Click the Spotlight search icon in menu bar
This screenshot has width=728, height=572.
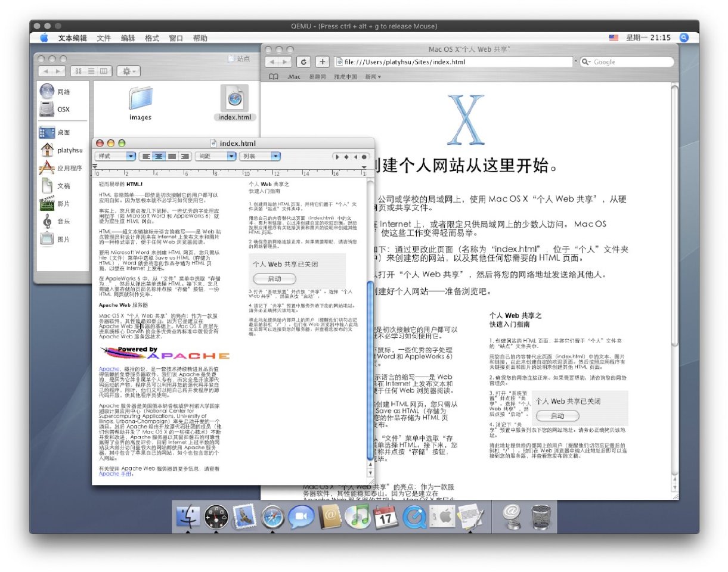(x=684, y=38)
